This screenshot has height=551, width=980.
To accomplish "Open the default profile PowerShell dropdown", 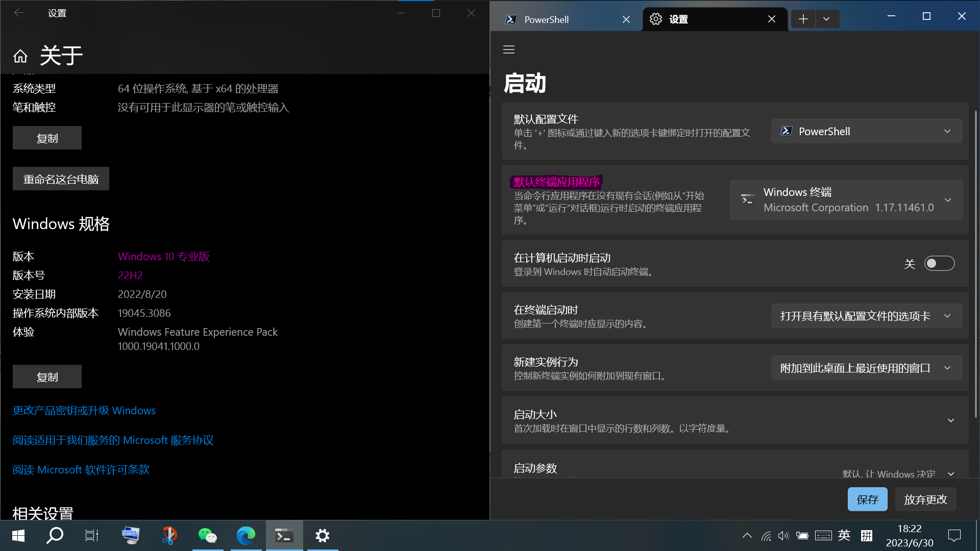I will click(866, 132).
